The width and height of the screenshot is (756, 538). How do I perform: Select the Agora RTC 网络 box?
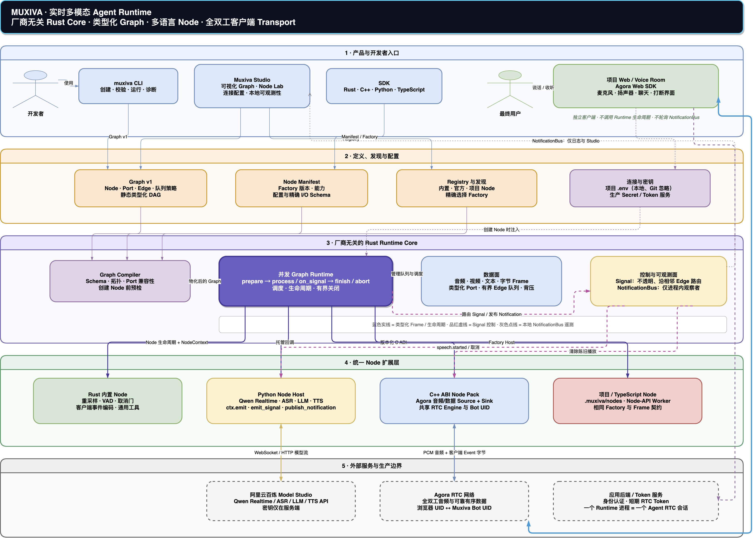[454, 501]
